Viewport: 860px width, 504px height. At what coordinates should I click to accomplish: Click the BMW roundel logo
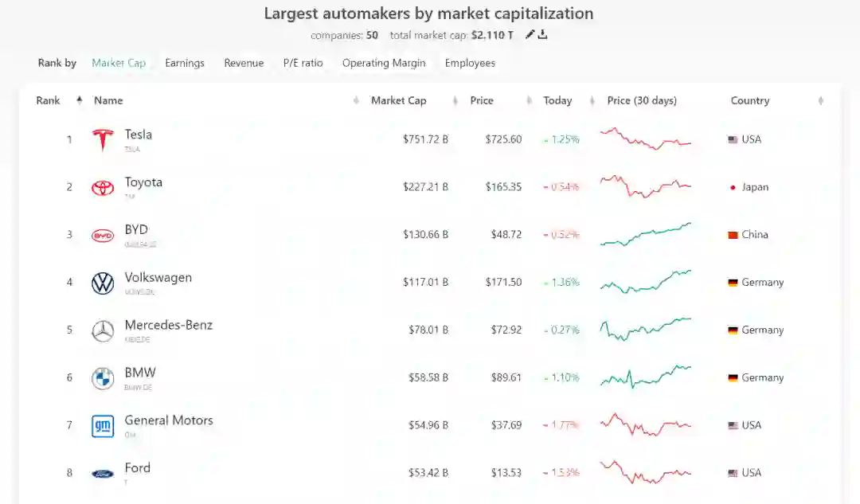[103, 379]
